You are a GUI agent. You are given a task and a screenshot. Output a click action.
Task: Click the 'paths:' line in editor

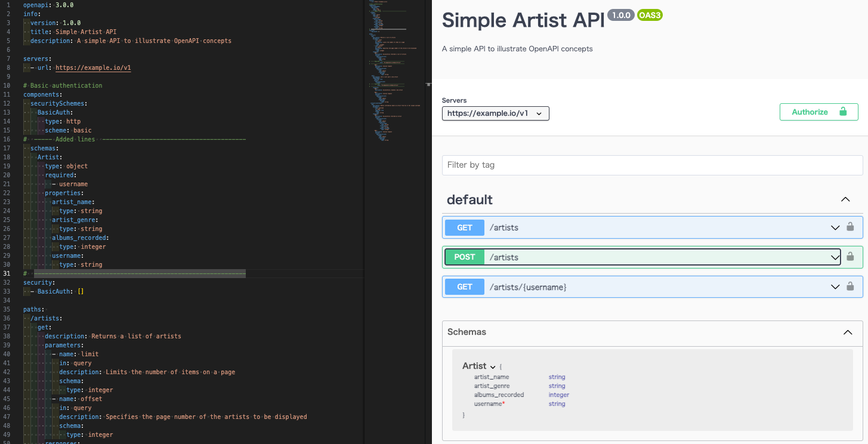[34, 309]
